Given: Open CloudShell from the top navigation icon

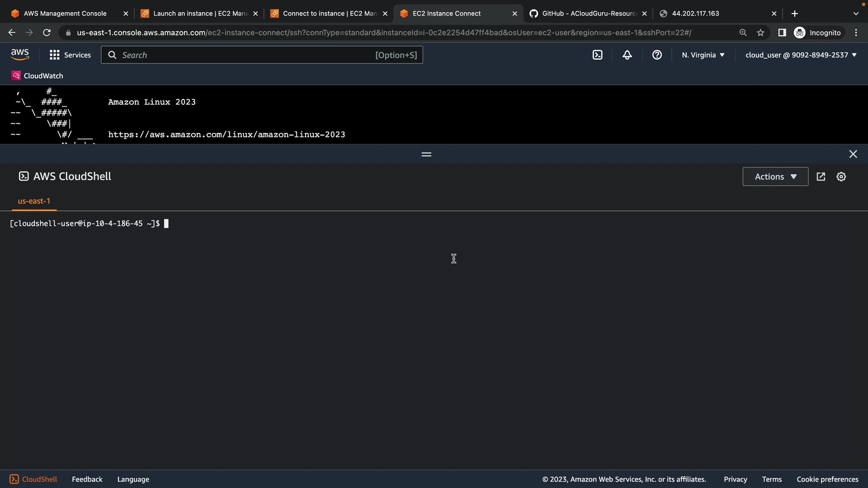Looking at the screenshot, I should (597, 55).
